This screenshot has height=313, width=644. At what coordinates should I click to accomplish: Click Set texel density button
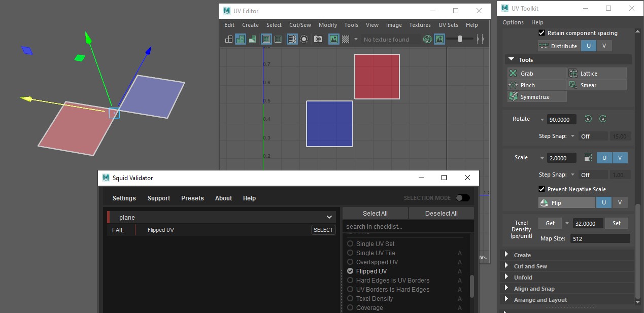(x=616, y=223)
